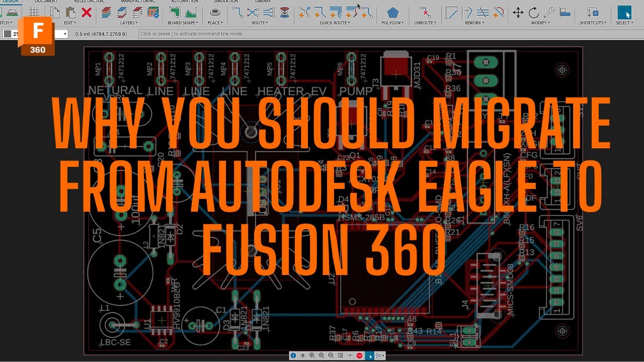Image resolution: width=644 pixels, height=362 pixels.
Task: Expand the BOARD SHAPE dropdown
Action: [x=183, y=23]
